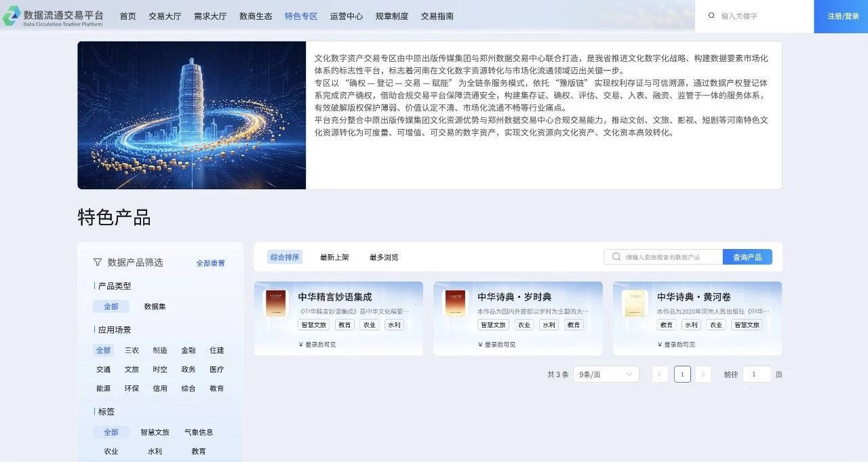The width and height of the screenshot is (868, 462).
Task: Select the 智慧文旅 tag in filter panel
Action: (x=155, y=432)
